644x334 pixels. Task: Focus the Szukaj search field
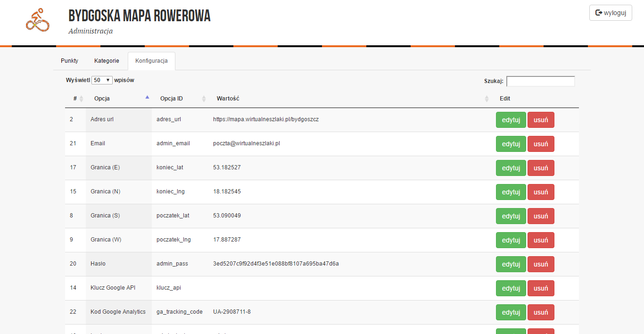(x=540, y=81)
